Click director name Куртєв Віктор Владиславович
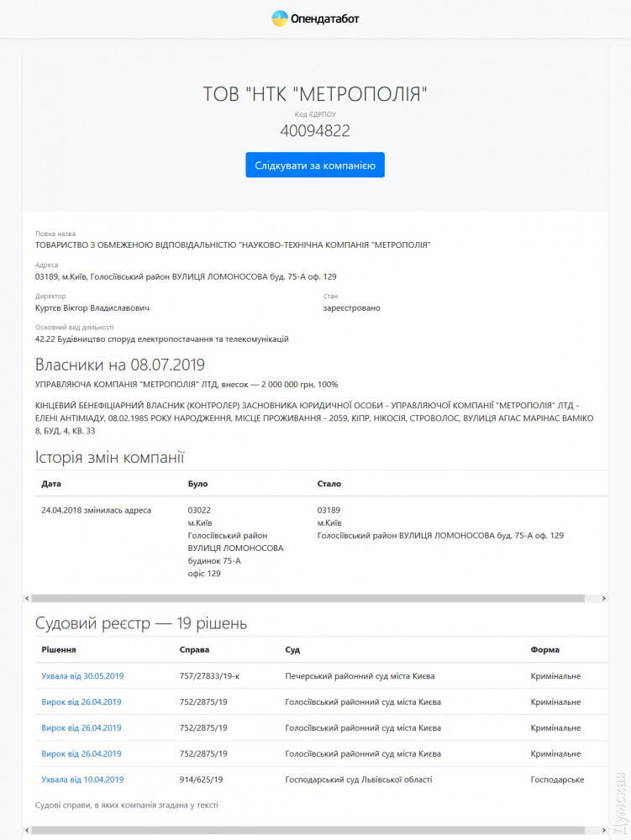Image resolution: width=631 pixels, height=840 pixels. pyautogui.click(x=92, y=308)
